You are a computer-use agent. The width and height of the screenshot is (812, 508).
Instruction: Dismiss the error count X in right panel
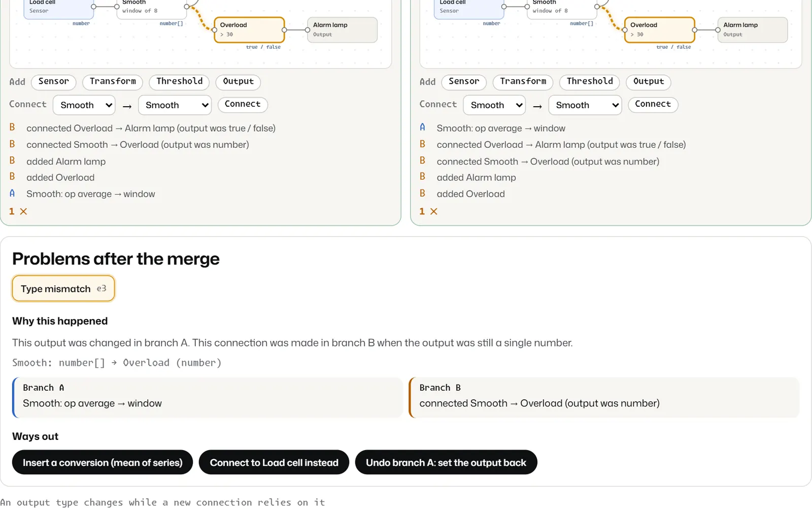coord(433,211)
